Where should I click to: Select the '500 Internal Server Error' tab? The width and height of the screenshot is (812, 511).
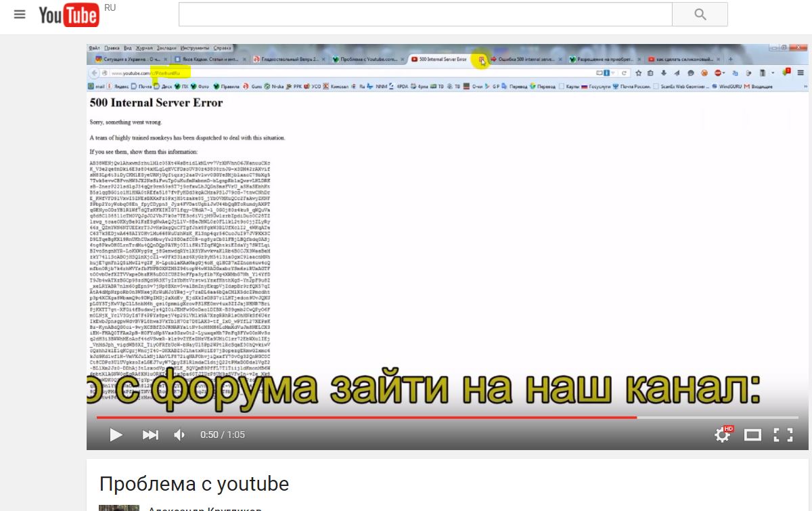443,60
